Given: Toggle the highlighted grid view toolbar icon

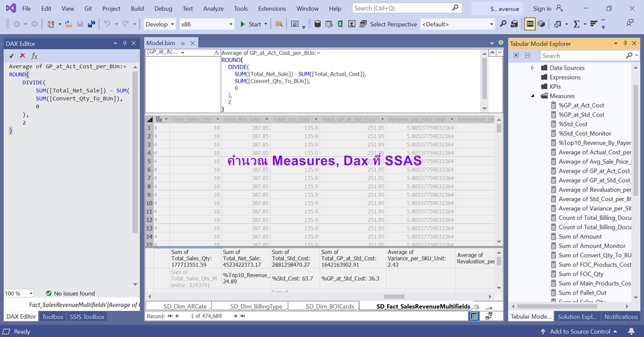Looking at the screenshot, I should coord(530,24).
